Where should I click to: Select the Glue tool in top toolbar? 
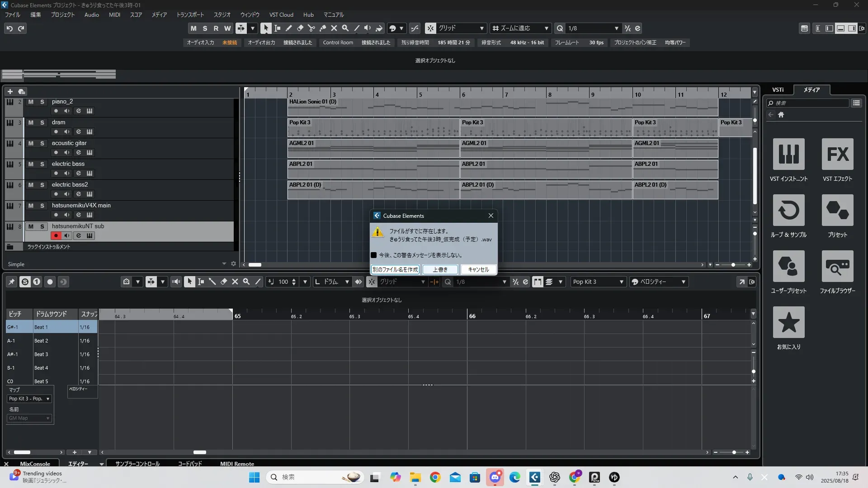pyautogui.click(x=323, y=28)
